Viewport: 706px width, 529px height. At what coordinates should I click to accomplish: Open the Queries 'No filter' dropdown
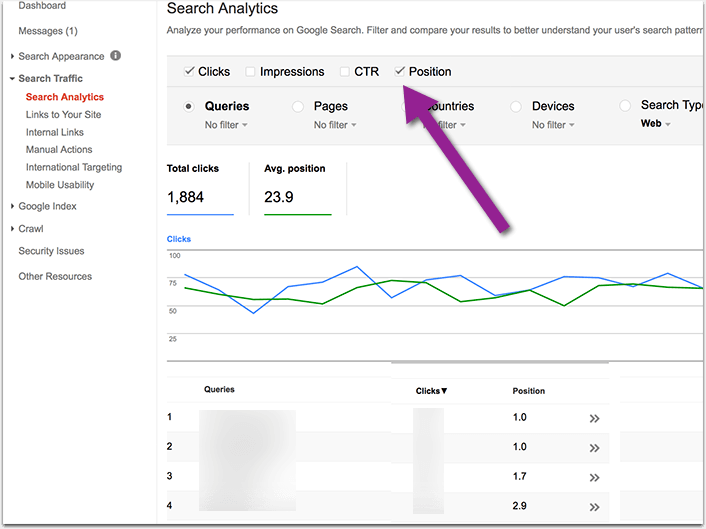pos(226,125)
